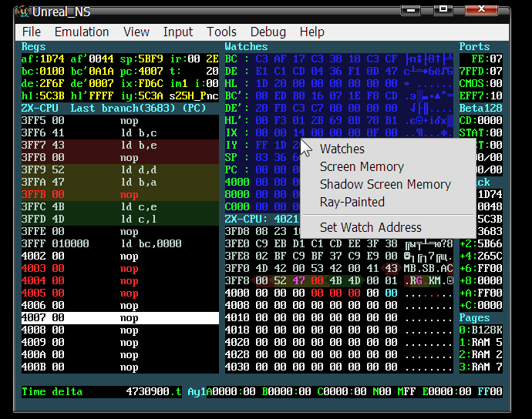Click the hl'FFFF alternate register

click(92, 96)
